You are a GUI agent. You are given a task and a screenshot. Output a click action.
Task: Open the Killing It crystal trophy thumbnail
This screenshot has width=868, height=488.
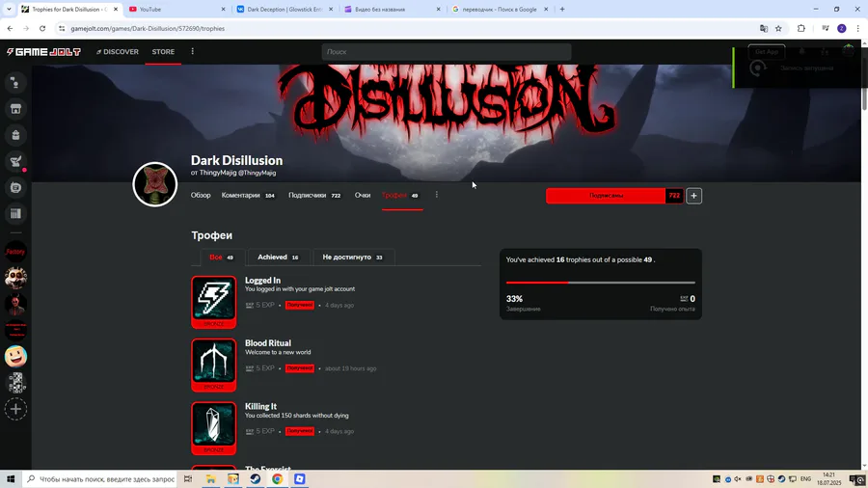tap(214, 428)
